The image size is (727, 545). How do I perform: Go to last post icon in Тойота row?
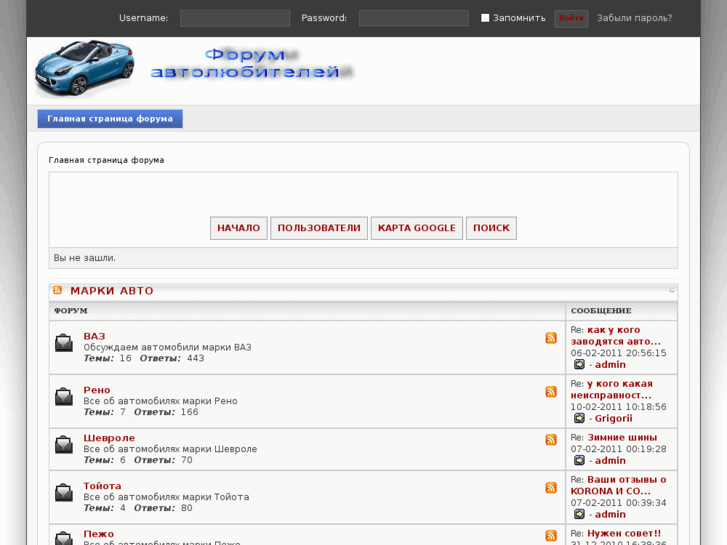coord(579,514)
